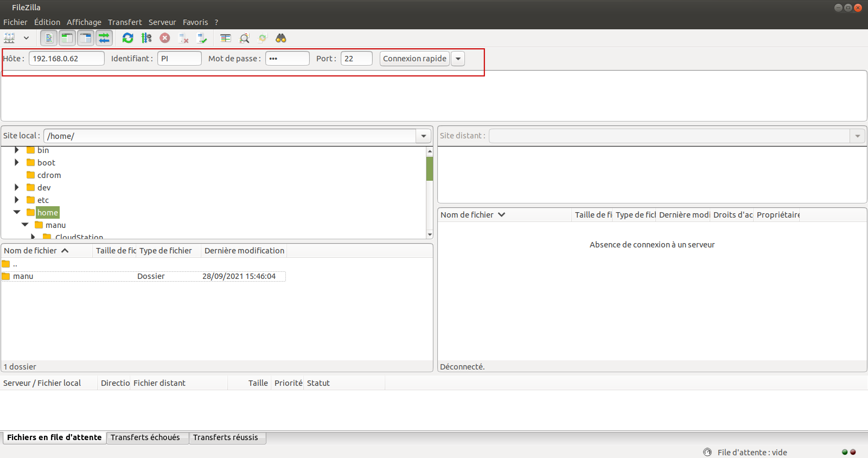Screen dimensions: 868x458
Task: Click the queue Statut column header
Action: click(x=344, y=383)
